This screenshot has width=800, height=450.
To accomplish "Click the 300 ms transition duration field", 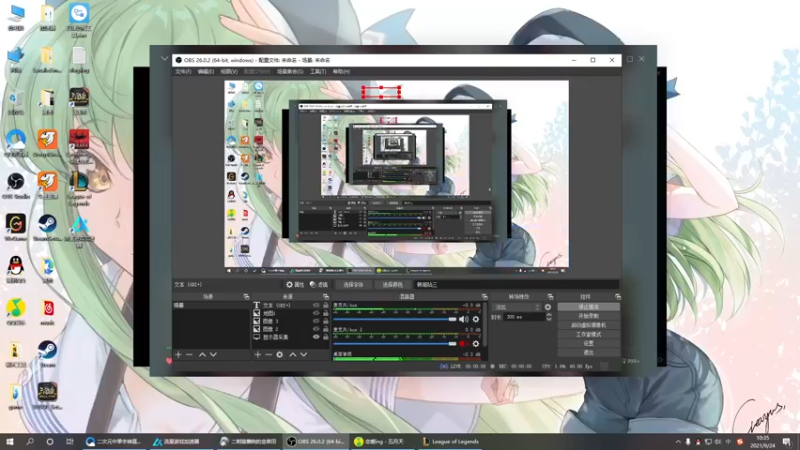I will coord(524,317).
